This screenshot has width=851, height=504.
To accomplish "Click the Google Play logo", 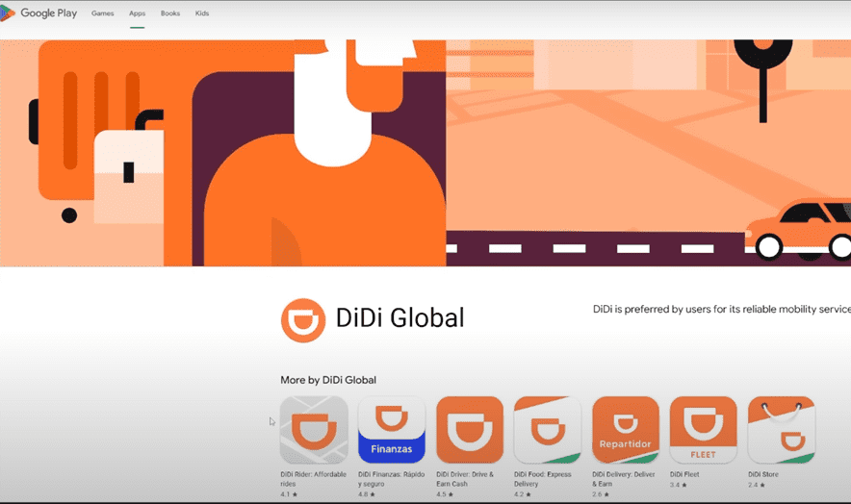I will (x=39, y=13).
